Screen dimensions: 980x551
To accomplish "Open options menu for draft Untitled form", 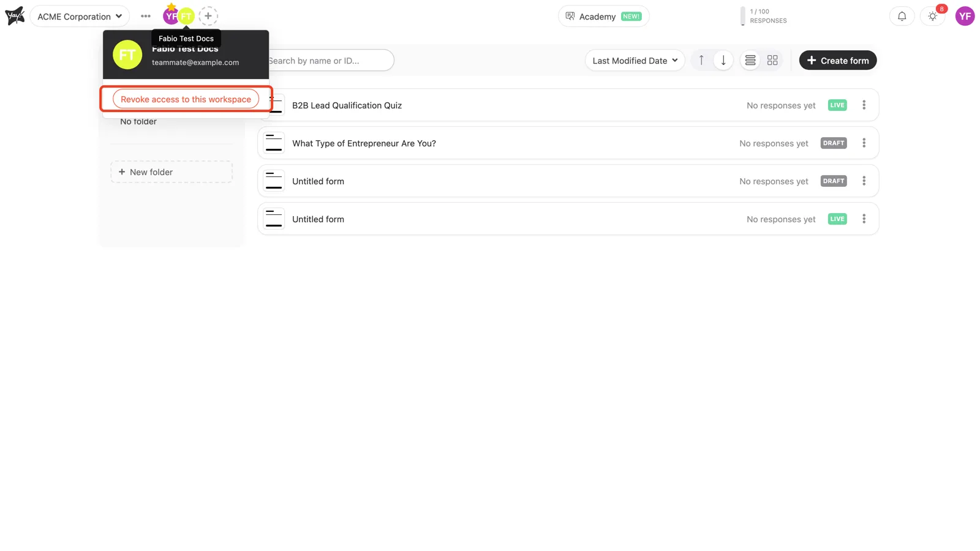I will coord(864,181).
